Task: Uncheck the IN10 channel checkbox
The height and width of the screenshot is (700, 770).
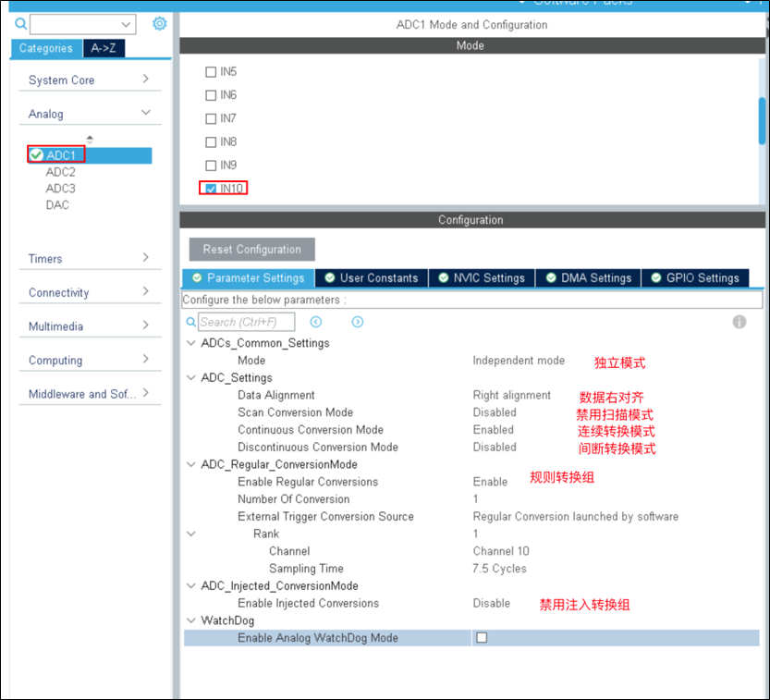Action: pyautogui.click(x=211, y=189)
